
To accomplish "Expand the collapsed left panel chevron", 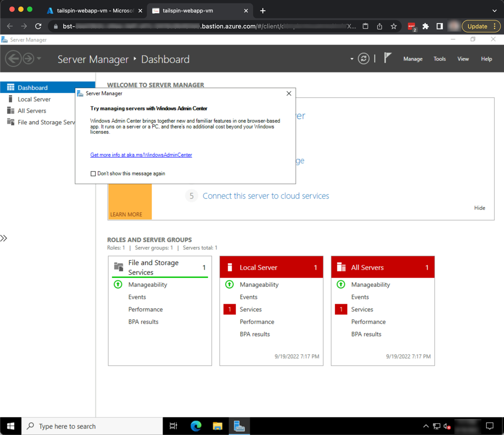I will (x=4, y=238).
